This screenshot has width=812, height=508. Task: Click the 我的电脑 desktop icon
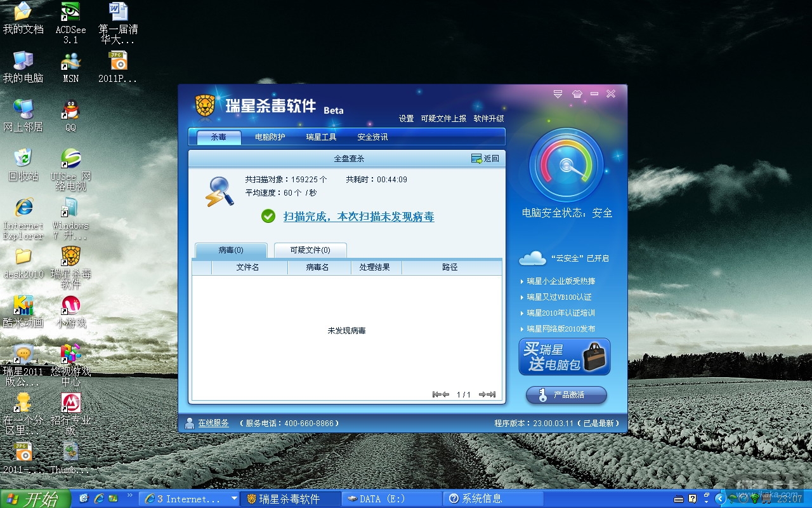coord(23,67)
